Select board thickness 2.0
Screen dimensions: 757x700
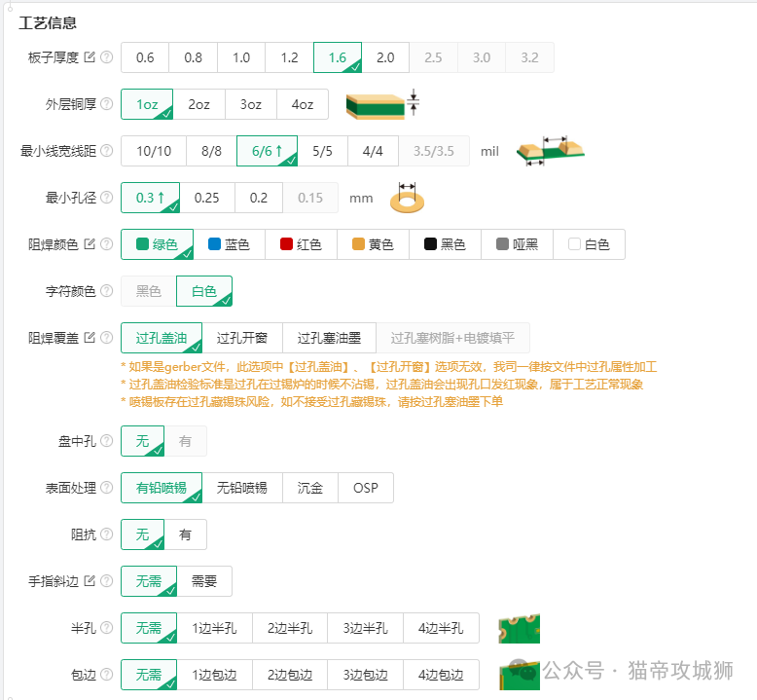(385, 57)
